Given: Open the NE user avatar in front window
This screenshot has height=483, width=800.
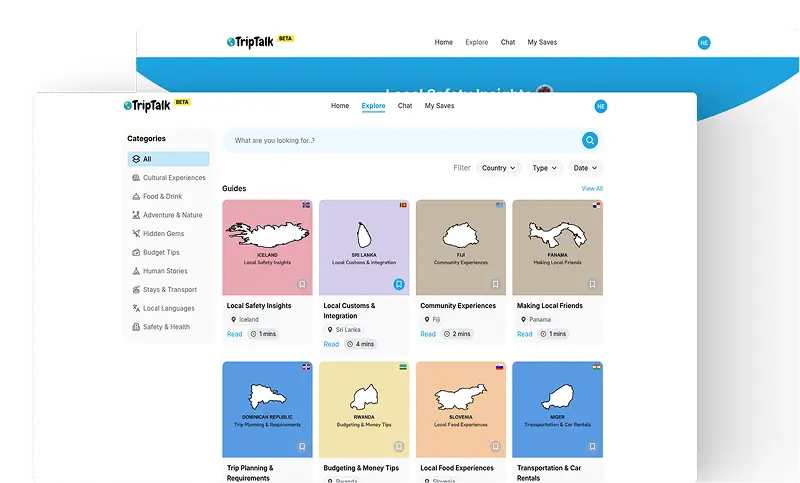Looking at the screenshot, I should 601,106.
